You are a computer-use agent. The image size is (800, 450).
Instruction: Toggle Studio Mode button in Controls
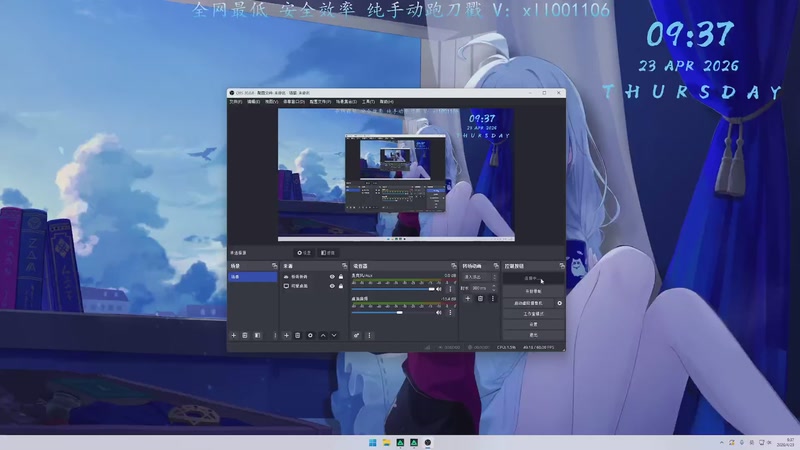click(x=533, y=314)
